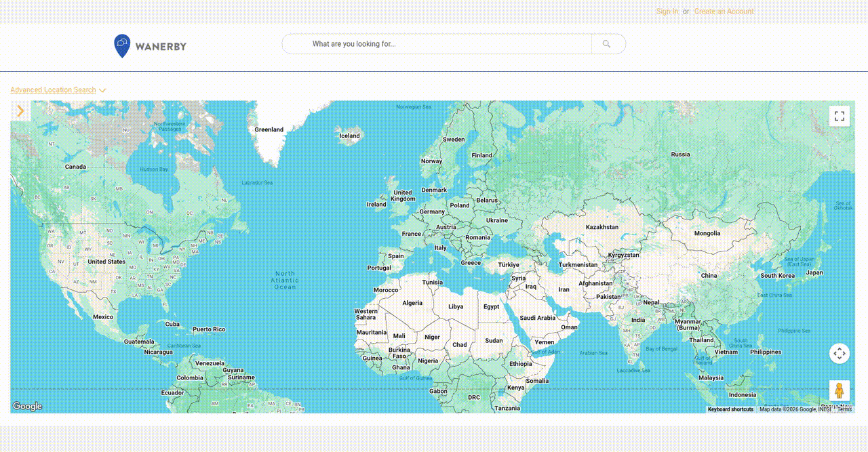Click the Wanerby logo pin icon
The height and width of the screenshot is (452, 868).
(x=122, y=46)
